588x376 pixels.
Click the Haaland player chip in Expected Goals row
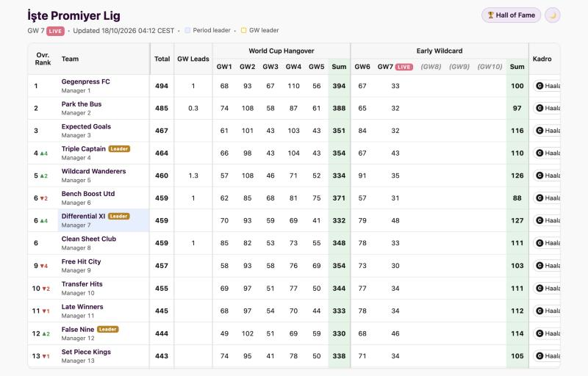pos(547,131)
